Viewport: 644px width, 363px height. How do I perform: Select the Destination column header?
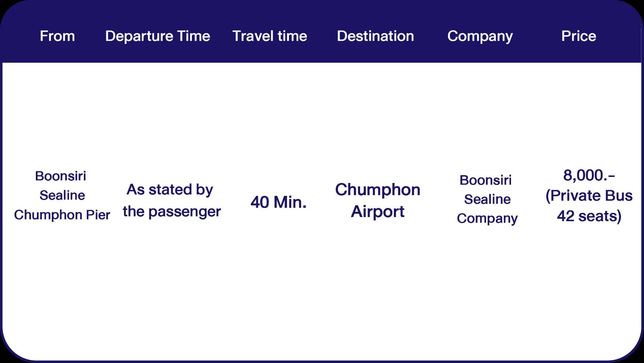coord(375,36)
